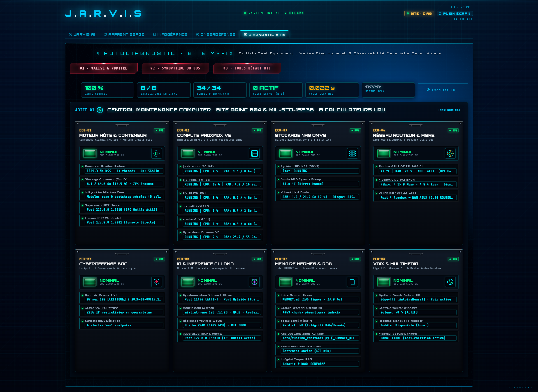The width and height of the screenshot is (538, 392).
Task: Click the storage rack icon on ECU-03
Action: tap(353, 153)
